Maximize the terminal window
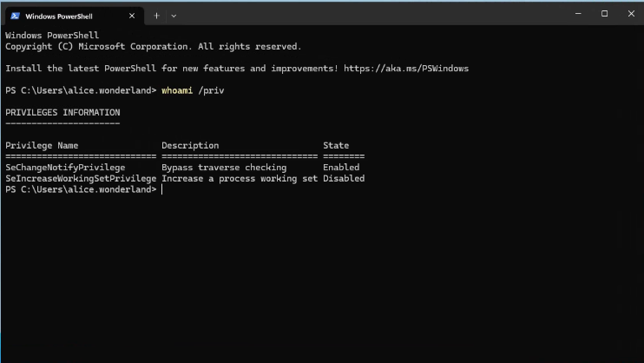Screen dimensions: 644x363 [604, 14]
